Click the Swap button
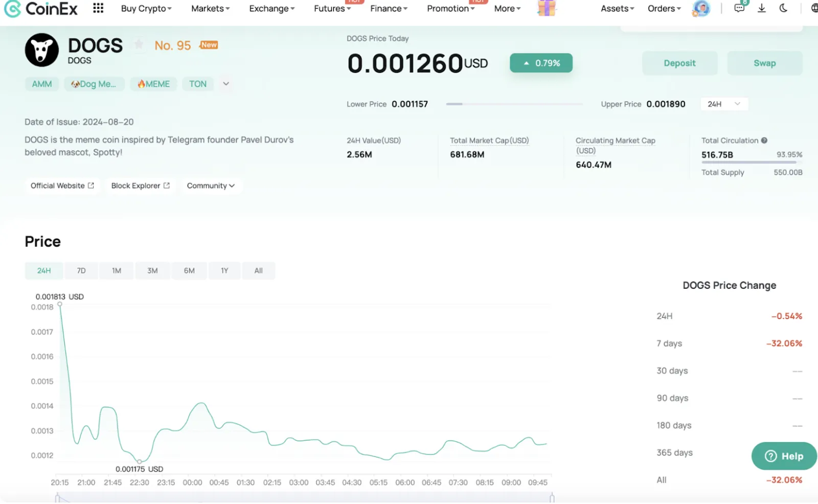Viewport: 818px width, 504px height. (x=765, y=63)
